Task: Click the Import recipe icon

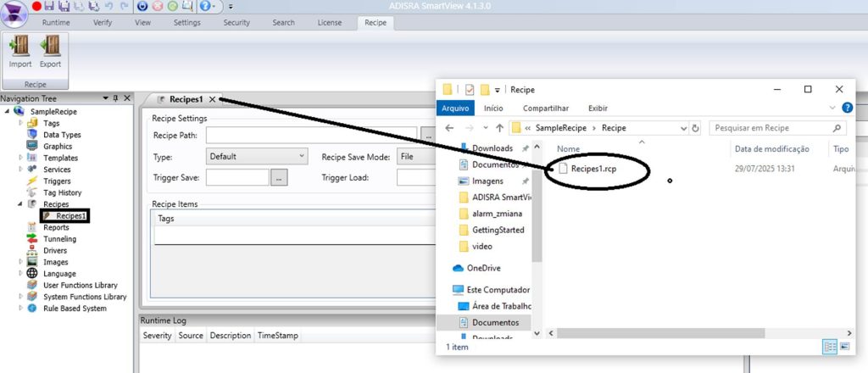Action: (x=19, y=50)
